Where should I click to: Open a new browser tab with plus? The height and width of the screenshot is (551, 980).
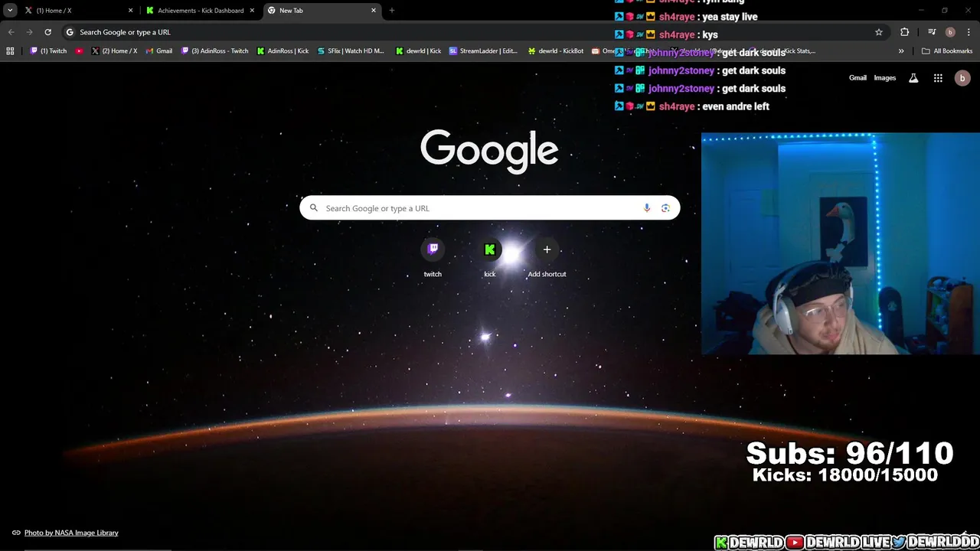[x=392, y=11]
